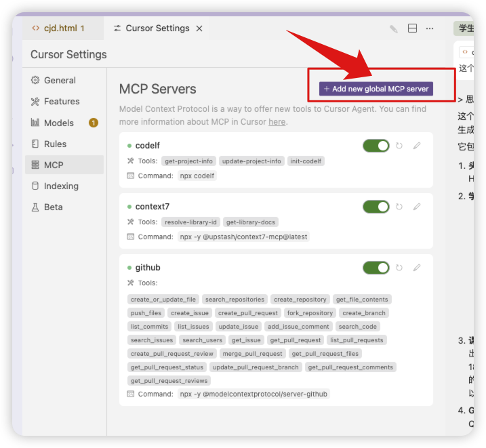Click the create_branch tool tag
Screen dimensions: 486x448
364,313
